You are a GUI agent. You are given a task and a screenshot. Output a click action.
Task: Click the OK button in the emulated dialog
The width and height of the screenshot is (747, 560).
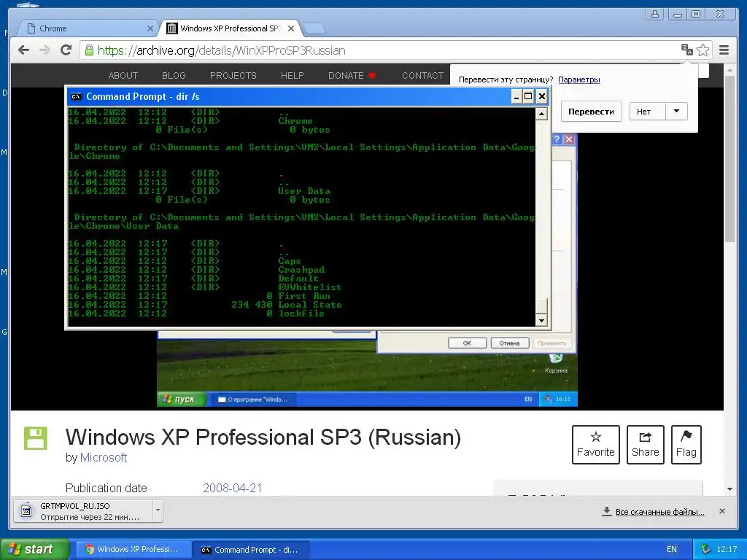tap(467, 343)
